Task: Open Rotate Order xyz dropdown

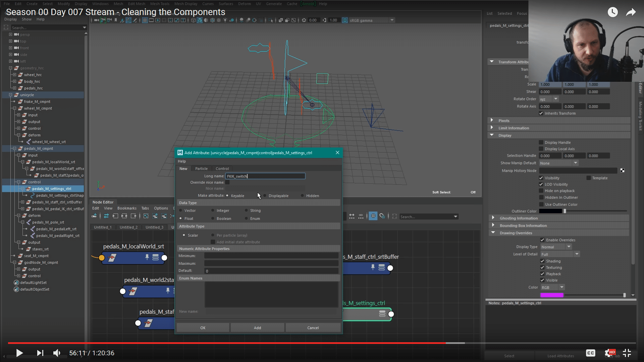Action: (x=549, y=99)
